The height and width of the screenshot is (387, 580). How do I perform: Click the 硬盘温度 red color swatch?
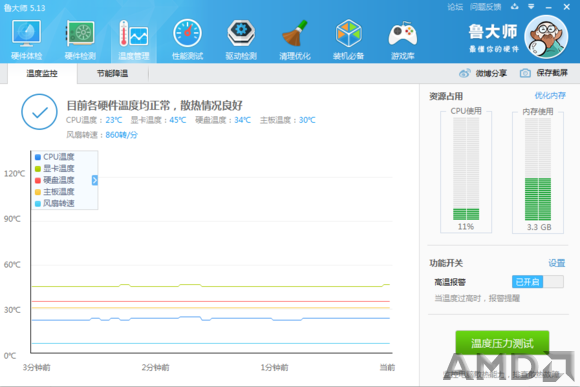pos(38,181)
